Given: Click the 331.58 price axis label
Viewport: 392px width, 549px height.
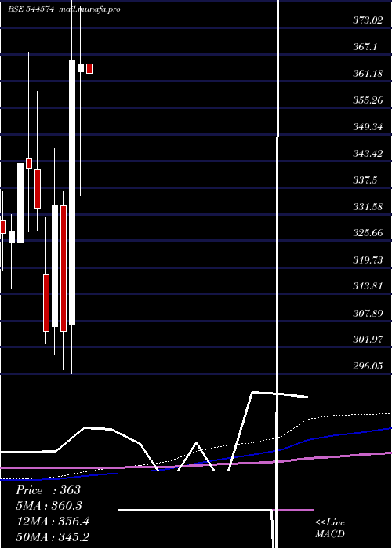Looking at the screenshot, I should coord(368,206).
